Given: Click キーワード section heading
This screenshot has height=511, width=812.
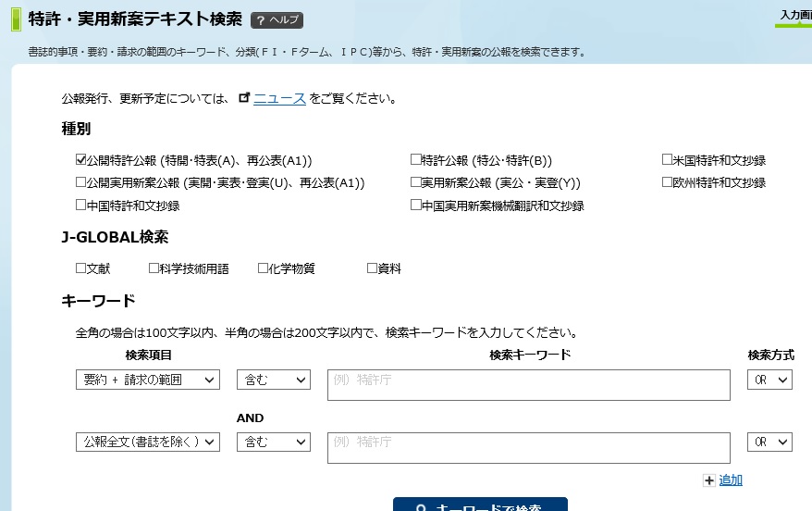Looking at the screenshot, I should click(98, 301).
